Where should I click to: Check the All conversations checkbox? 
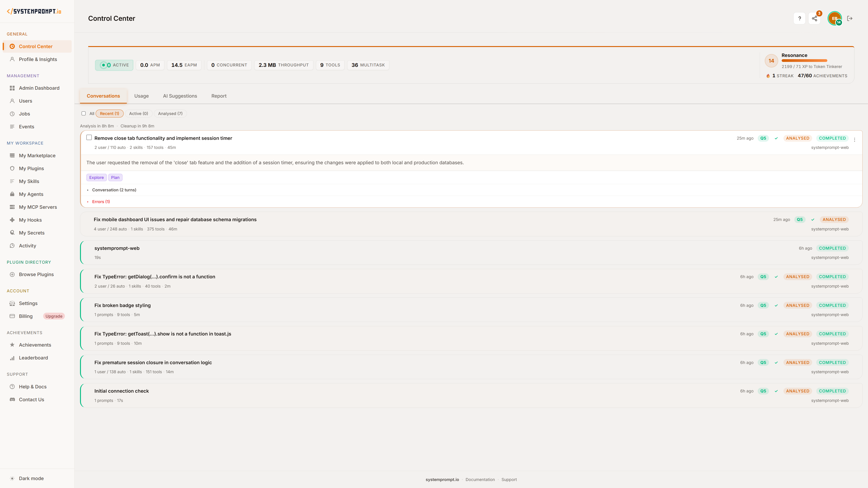click(84, 113)
